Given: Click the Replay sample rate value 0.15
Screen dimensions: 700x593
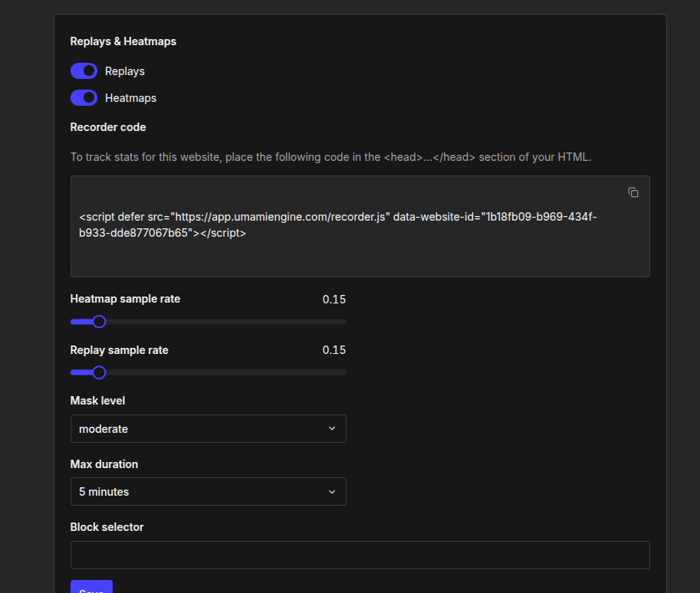Looking at the screenshot, I should coord(334,350).
